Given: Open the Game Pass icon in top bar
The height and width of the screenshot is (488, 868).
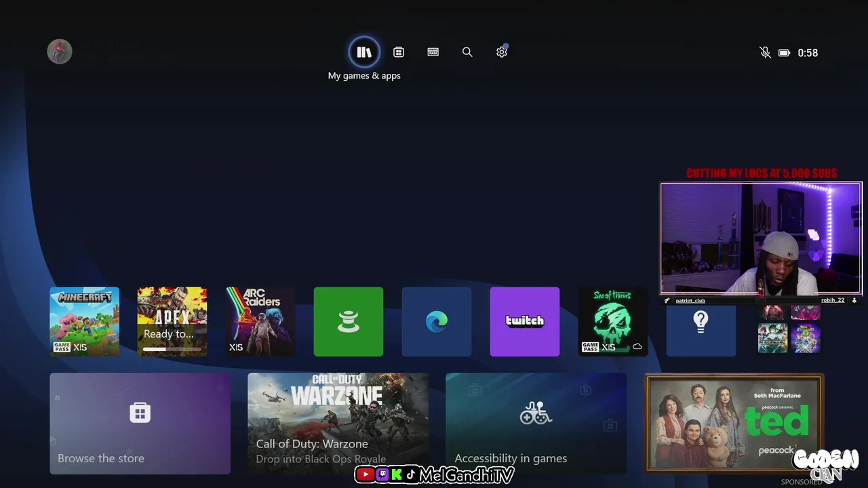Looking at the screenshot, I should pyautogui.click(x=433, y=52).
